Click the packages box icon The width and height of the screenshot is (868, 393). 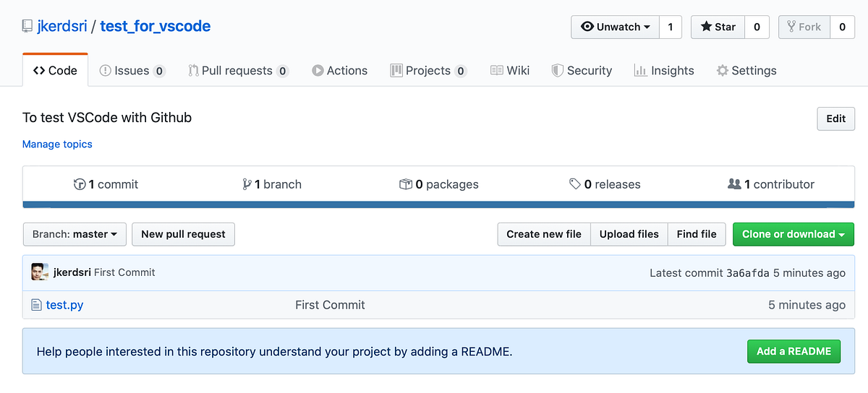coord(406,184)
